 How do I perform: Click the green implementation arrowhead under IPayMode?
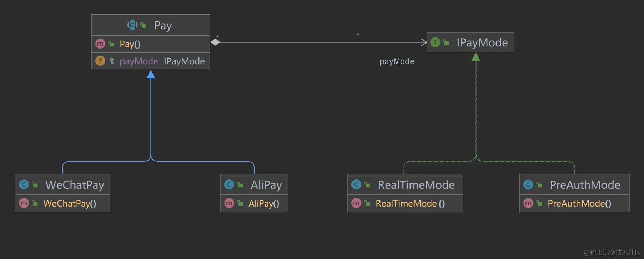point(476,57)
